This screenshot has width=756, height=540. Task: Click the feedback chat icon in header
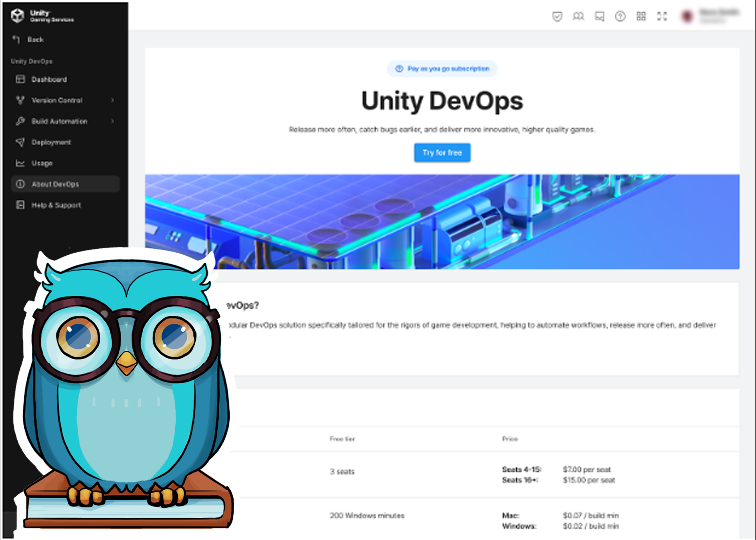coord(599,17)
